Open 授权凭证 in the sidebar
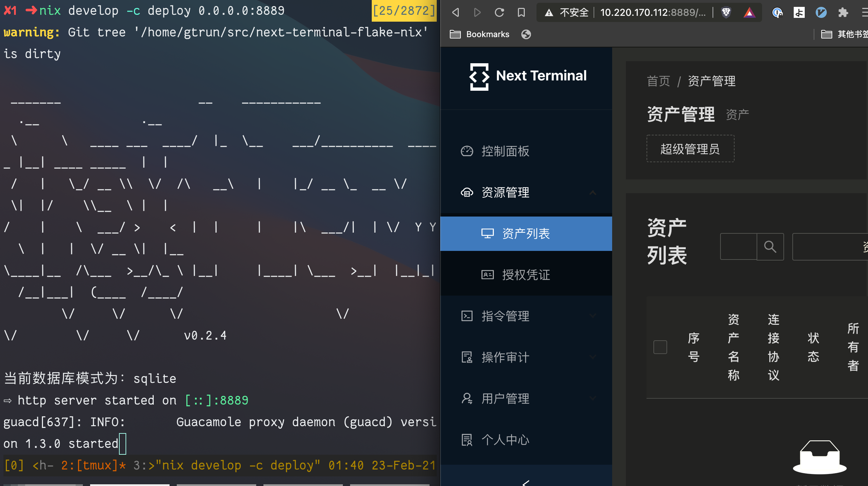This screenshot has height=486, width=868. [526, 275]
